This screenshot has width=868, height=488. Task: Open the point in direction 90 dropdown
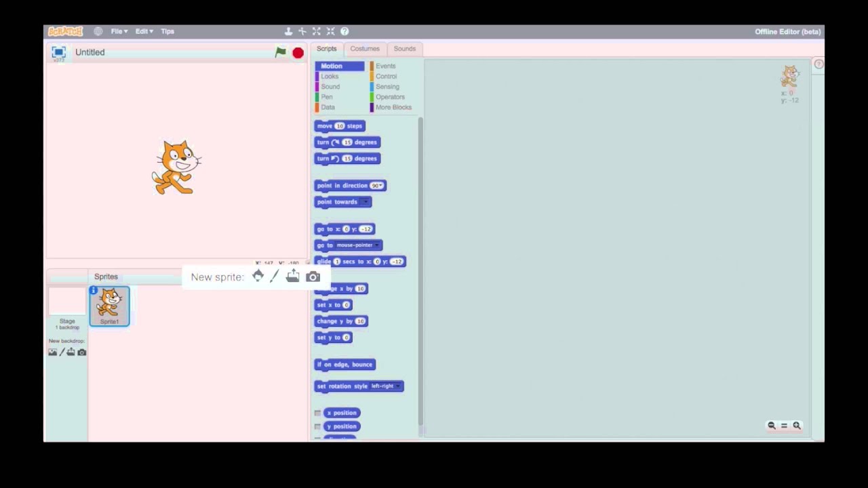click(377, 186)
